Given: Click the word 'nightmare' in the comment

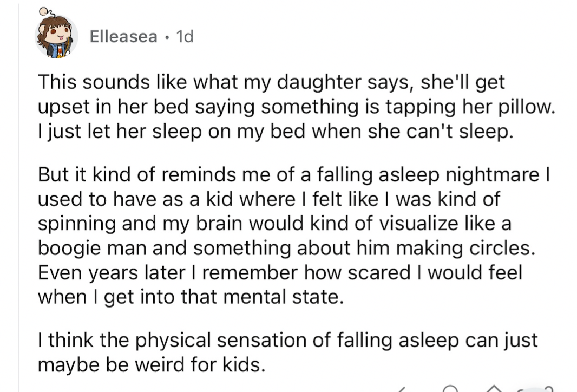Looking at the screenshot, I should (493, 174).
